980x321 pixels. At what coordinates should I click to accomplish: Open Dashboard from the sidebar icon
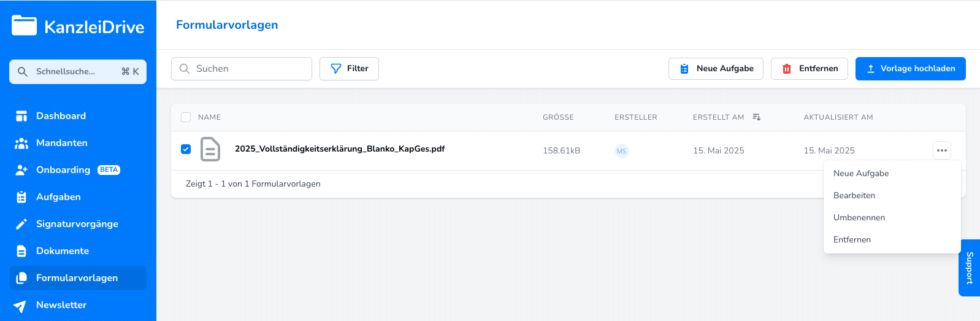(21, 116)
